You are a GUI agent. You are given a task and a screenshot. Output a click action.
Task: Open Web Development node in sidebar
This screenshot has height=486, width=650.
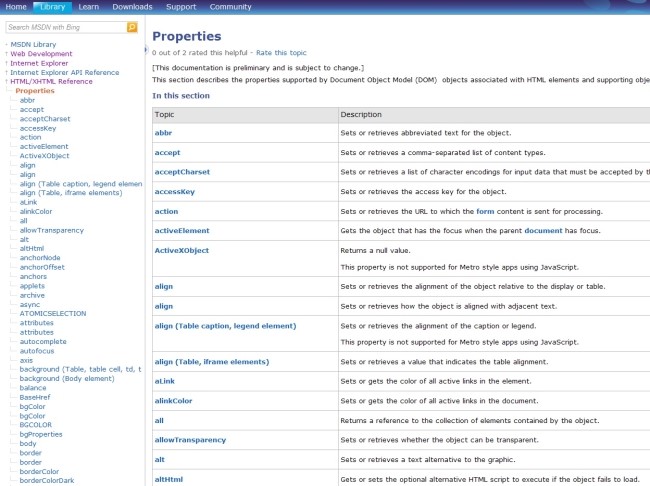coord(41,54)
